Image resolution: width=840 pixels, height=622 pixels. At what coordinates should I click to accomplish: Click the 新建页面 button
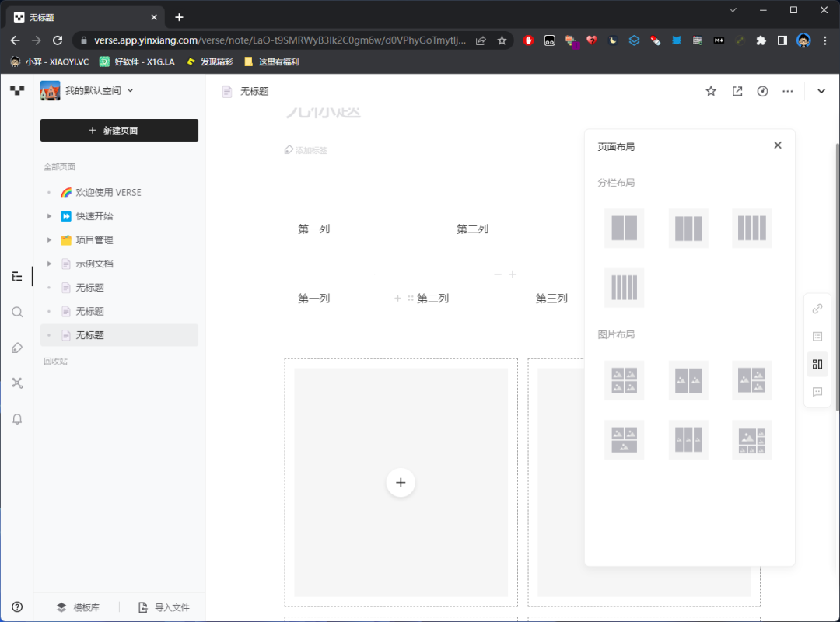tap(119, 131)
